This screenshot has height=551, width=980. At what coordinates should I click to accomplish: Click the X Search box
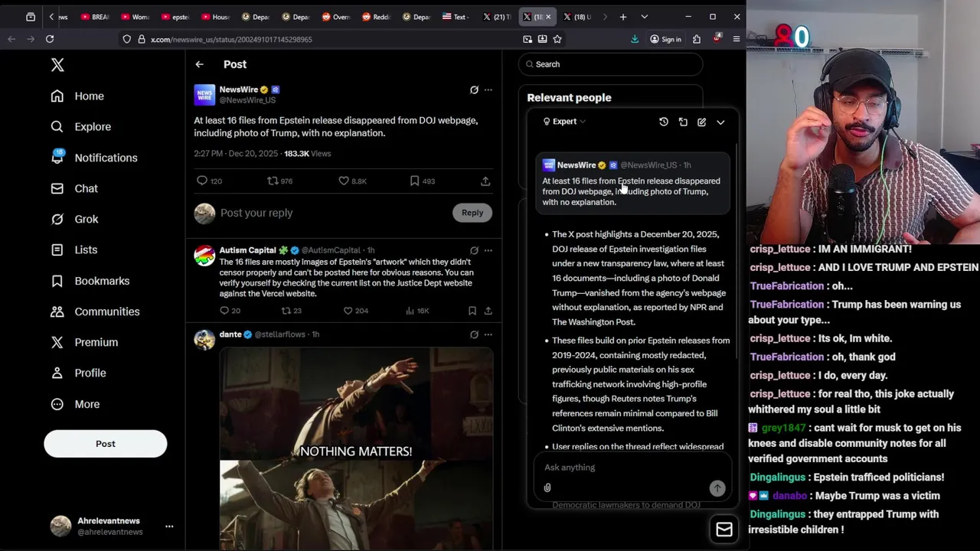point(610,64)
